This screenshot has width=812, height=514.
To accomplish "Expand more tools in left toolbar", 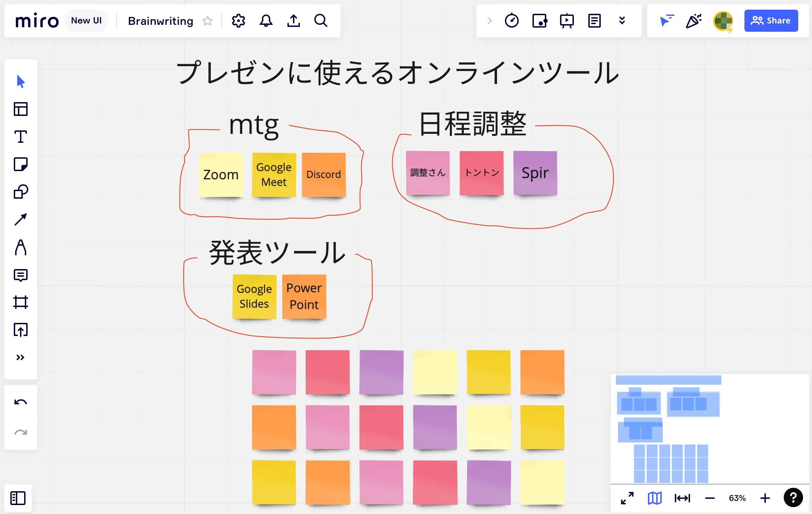I will 20,357.
